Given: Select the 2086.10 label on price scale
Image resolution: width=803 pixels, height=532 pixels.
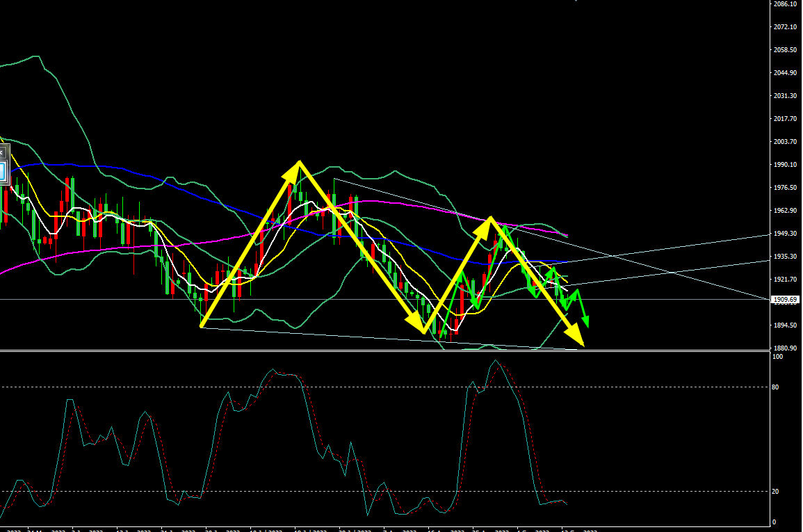Looking at the screenshot, I should pyautogui.click(x=784, y=4).
